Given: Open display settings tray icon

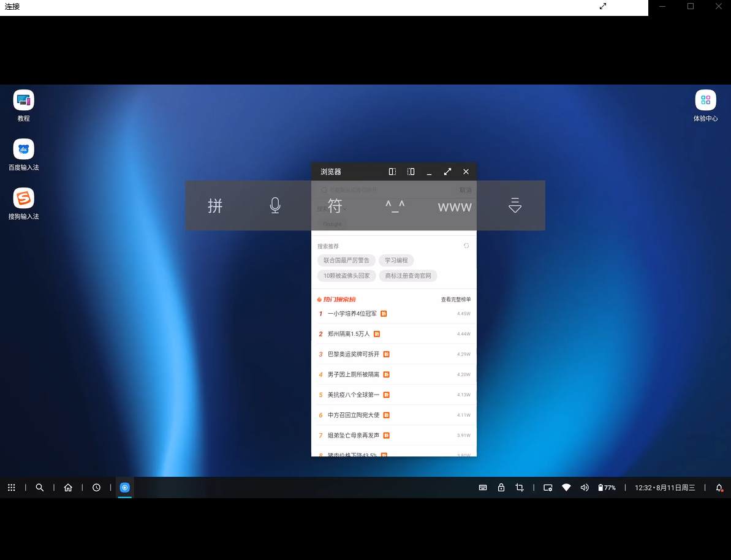Looking at the screenshot, I should (548, 487).
